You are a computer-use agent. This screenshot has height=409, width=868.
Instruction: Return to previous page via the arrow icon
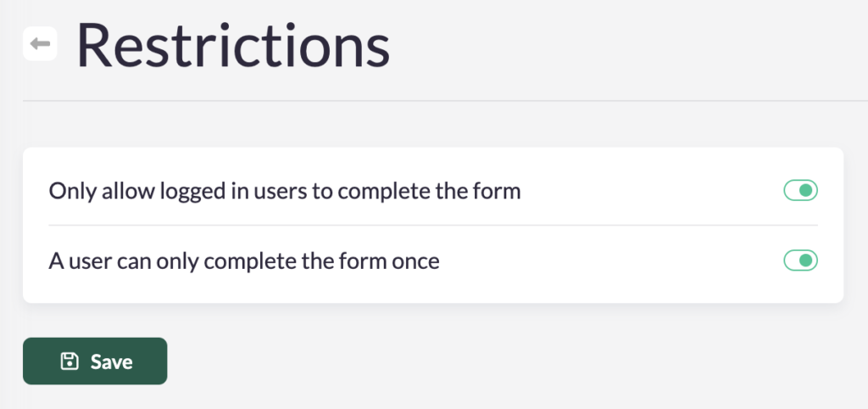40,44
